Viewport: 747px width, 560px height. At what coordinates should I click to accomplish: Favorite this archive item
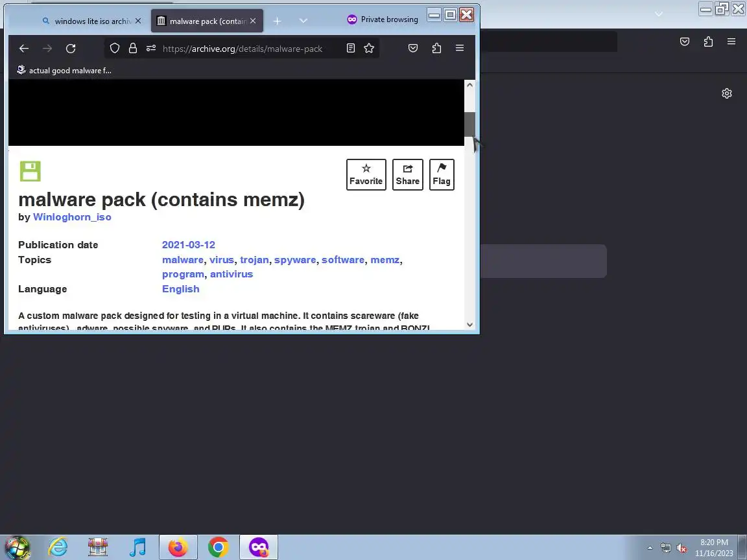(x=366, y=175)
